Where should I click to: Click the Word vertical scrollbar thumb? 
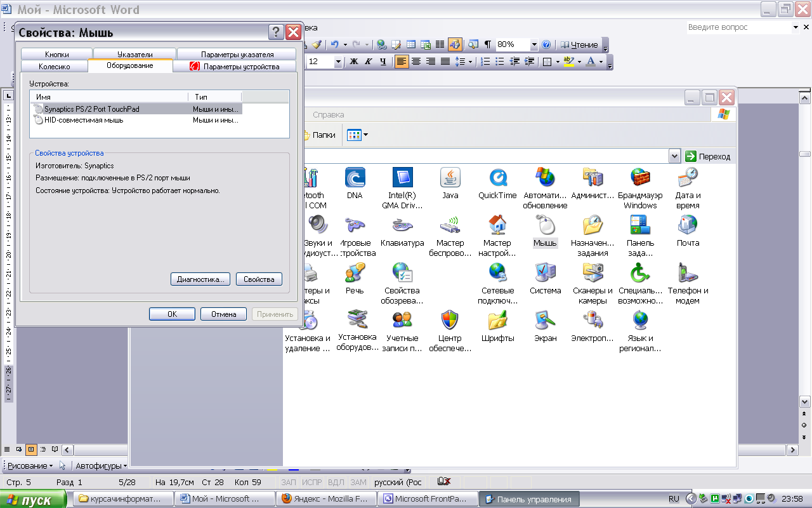pyautogui.click(x=804, y=154)
